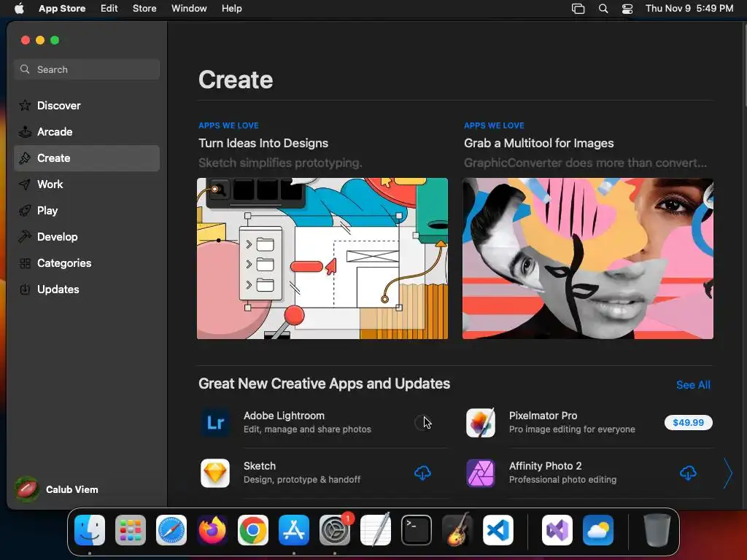Go to Work in the sidebar
Screen dimensions: 747x560
[87, 184]
